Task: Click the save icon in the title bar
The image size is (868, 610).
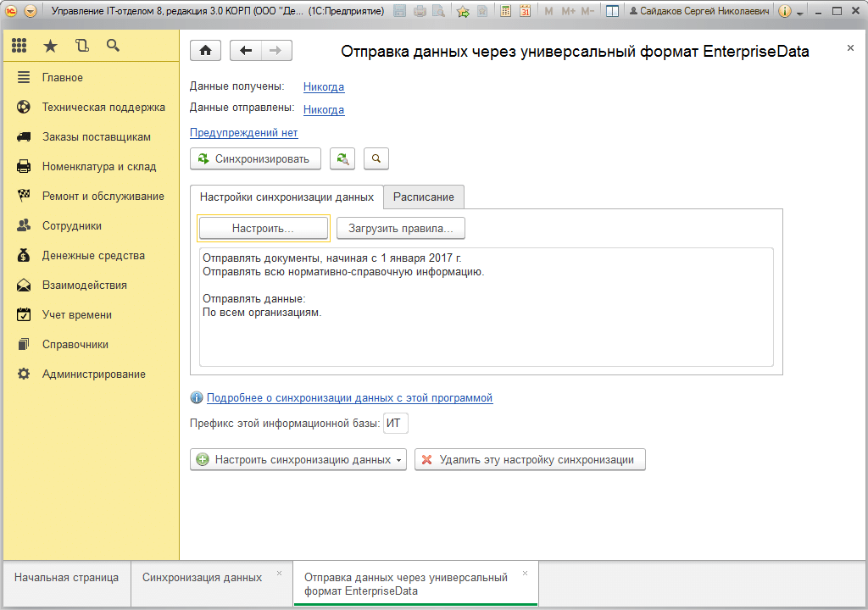Action: 399,11
